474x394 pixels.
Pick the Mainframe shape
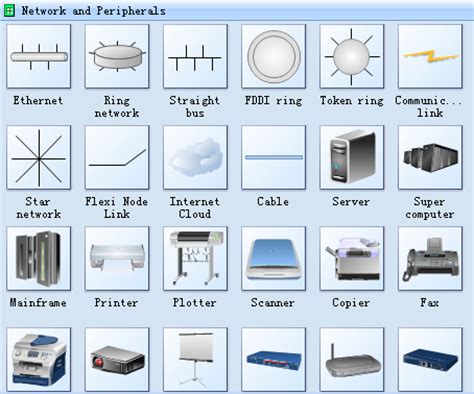39,259
